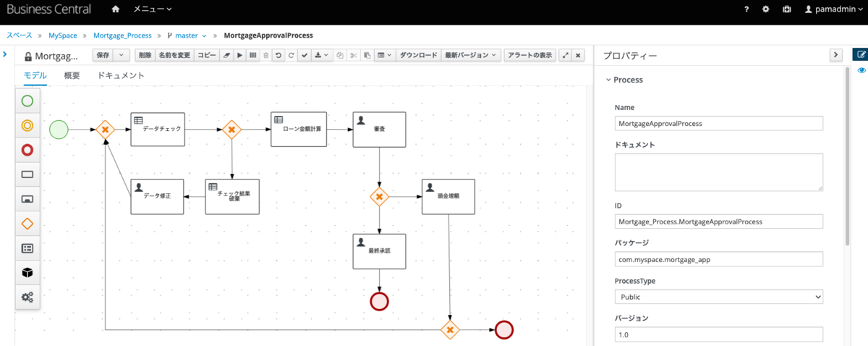Click the validate checkmark icon
Image resolution: width=868 pixels, height=346 pixels.
[304, 55]
